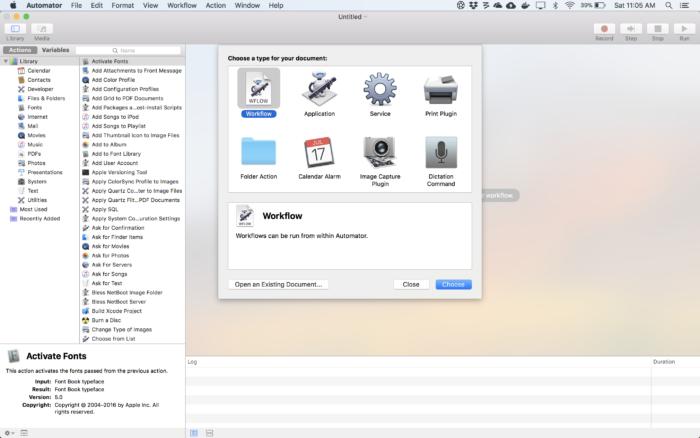Open the Window menu
The image size is (700, 438).
point(247,5)
